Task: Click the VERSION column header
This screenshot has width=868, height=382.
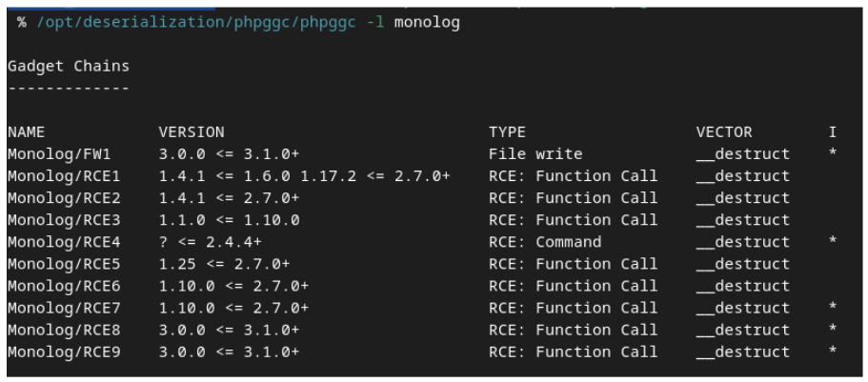Action: 192,132
